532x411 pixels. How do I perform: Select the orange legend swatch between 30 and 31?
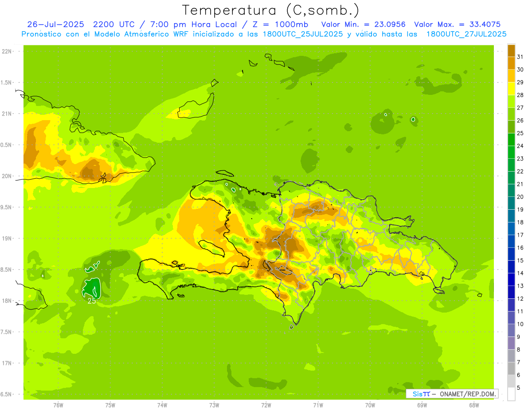(x=511, y=63)
